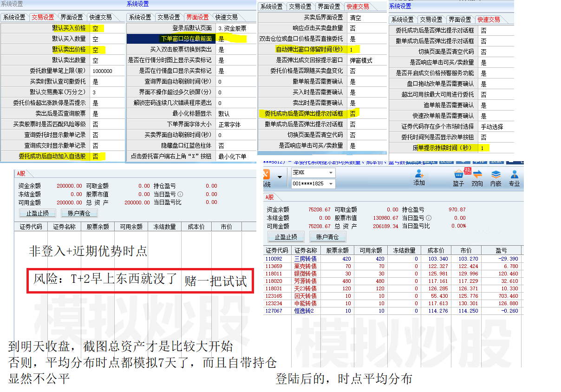The width and height of the screenshot is (561, 392).
Task: Open the 深HK market dropdown
Action: (313, 172)
